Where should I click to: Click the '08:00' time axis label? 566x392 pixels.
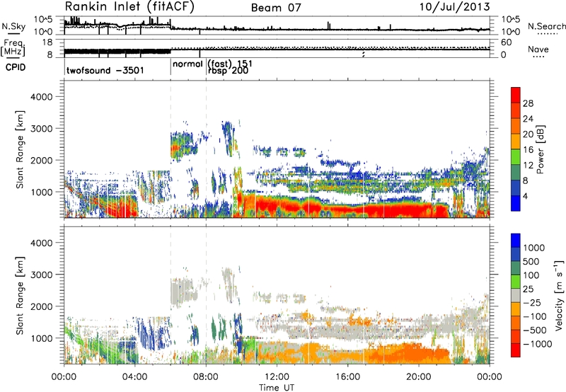pos(206,377)
